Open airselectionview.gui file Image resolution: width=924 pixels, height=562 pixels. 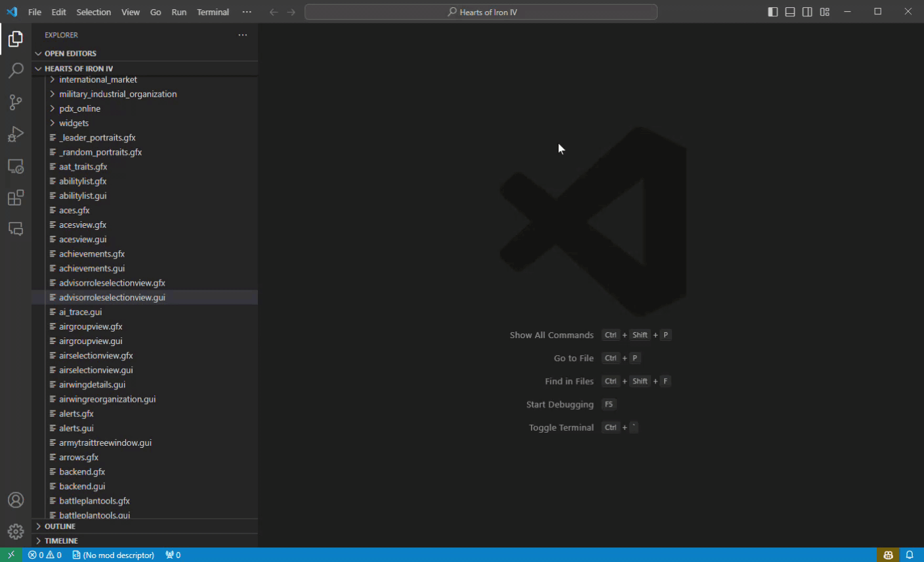pyautogui.click(x=144, y=370)
